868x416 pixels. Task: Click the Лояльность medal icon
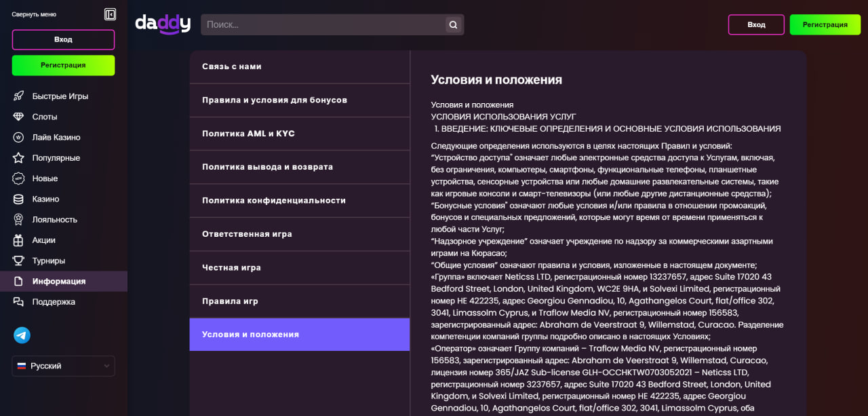click(x=18, y=219)
